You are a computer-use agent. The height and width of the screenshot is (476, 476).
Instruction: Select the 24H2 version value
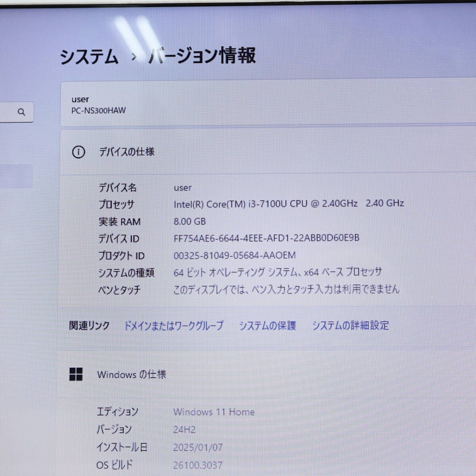coord(184,430)
